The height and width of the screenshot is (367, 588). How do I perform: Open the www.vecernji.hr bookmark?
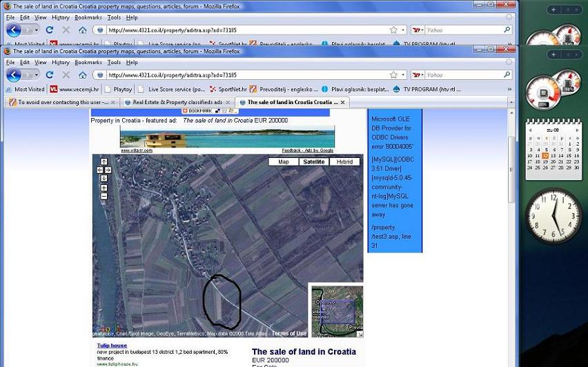pos(75,89)
